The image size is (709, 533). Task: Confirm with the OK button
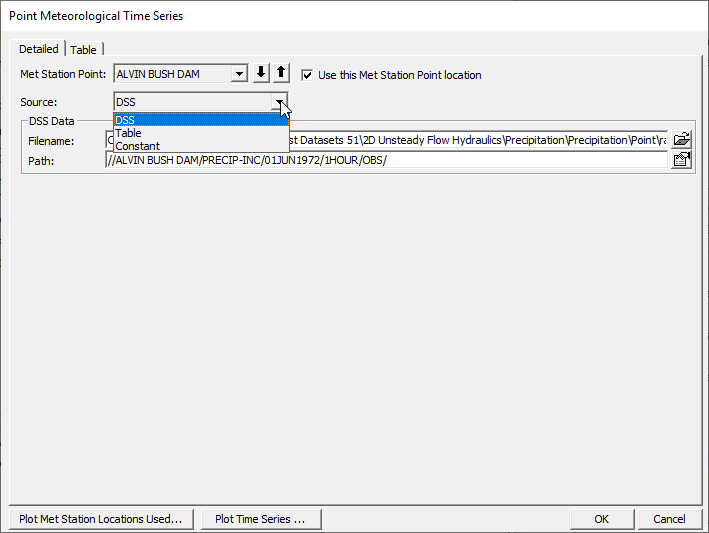(601, 519)
